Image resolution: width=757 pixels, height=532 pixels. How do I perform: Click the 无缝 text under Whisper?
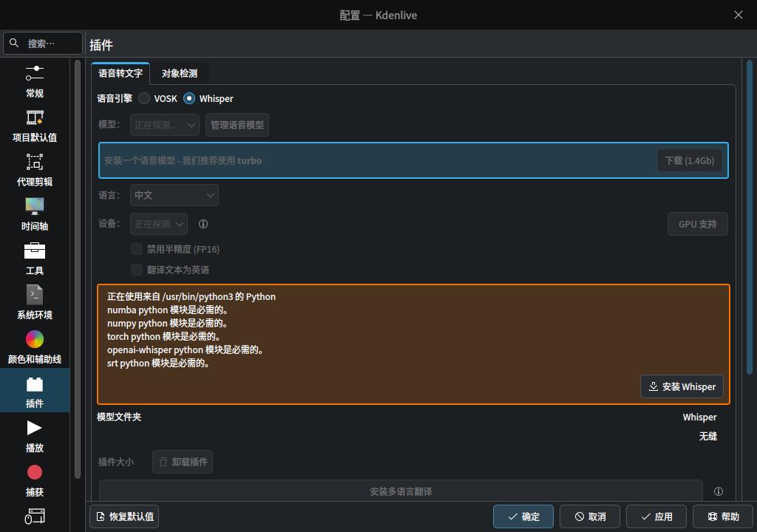[x=707, y=436]
